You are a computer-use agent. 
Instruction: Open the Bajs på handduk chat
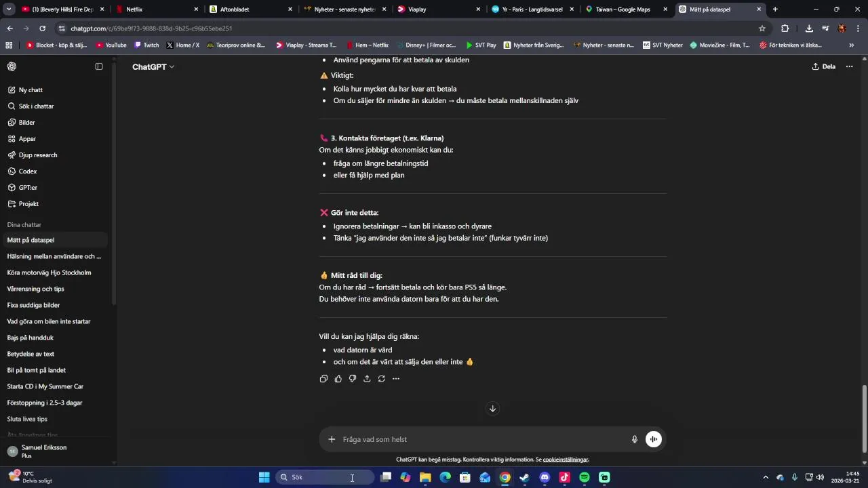[x=54, y=338]
